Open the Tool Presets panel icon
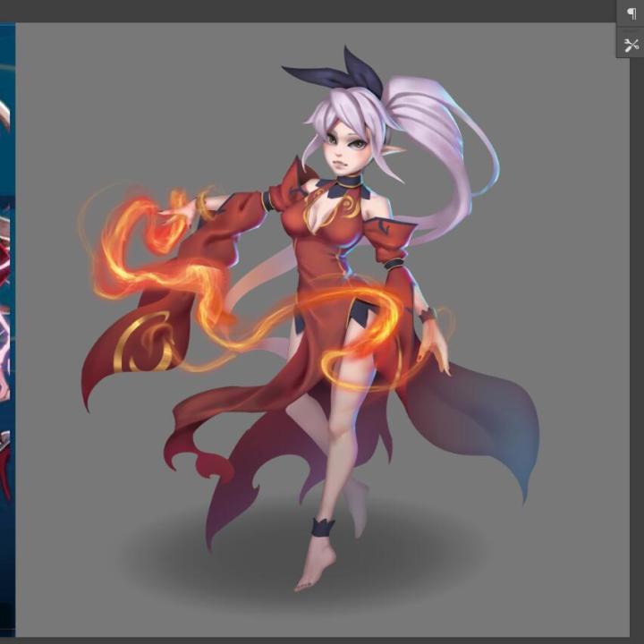Image resolution: width=644 pixels, height=644 pixels. pos(631,45)
